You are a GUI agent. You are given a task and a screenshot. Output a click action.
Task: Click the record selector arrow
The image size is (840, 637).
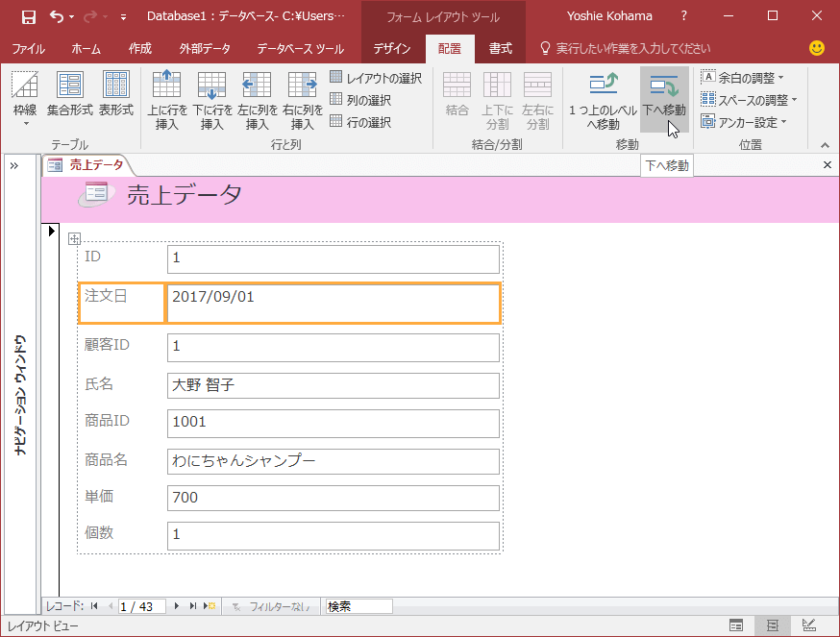coord(51,231)
